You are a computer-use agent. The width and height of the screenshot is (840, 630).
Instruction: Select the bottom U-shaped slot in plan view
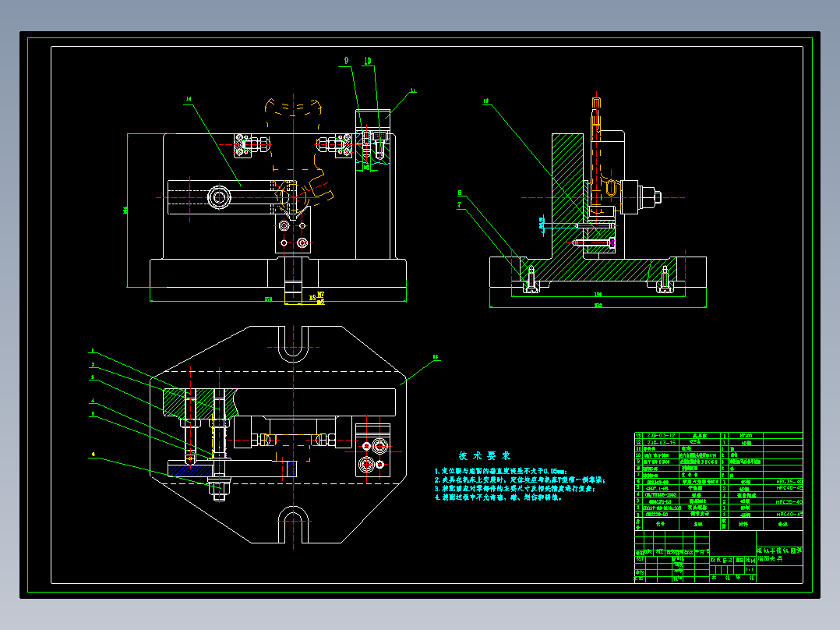(293, 525)
